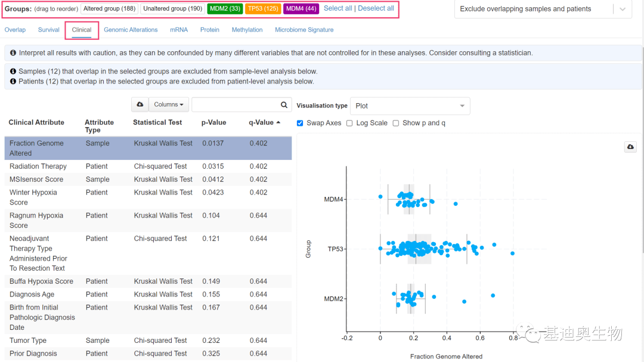
Task: Click the Select all link
Action: coord(338,8)
